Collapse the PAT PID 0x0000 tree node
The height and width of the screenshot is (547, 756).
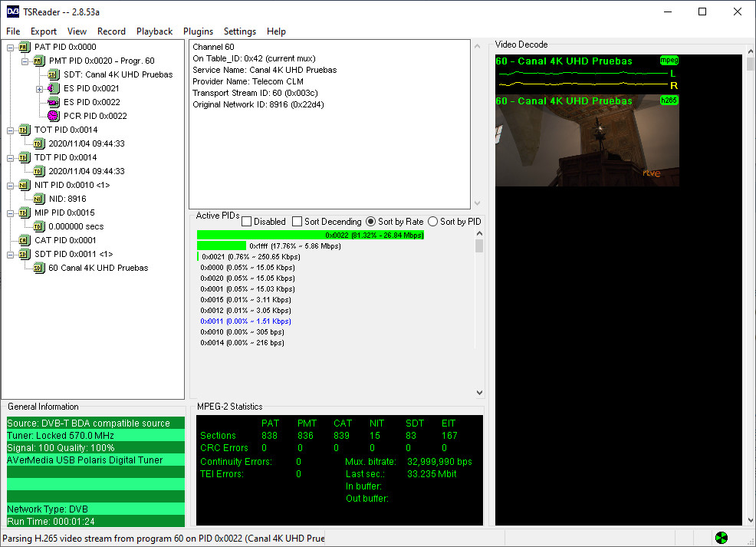click(x=10, y=48)
